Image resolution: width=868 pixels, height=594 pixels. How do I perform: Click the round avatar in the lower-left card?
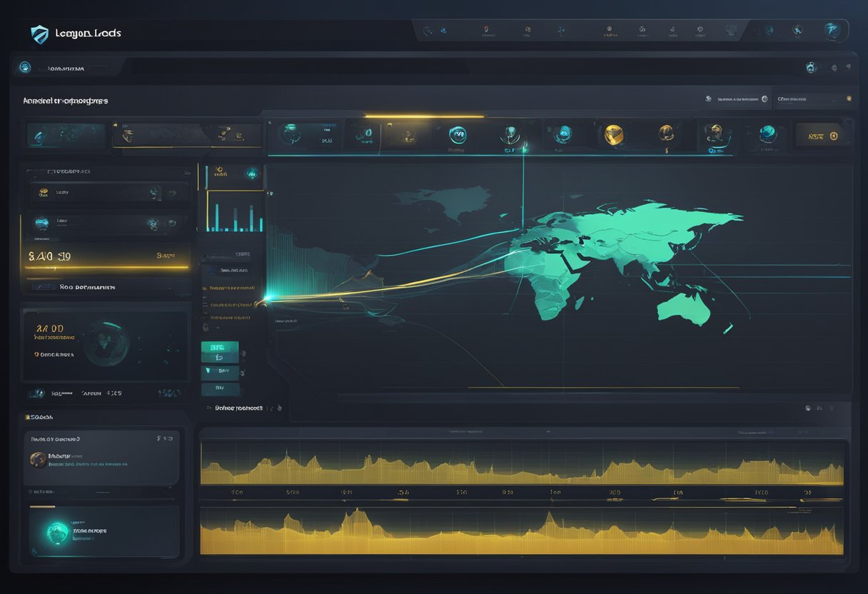(x=38, y=459)
